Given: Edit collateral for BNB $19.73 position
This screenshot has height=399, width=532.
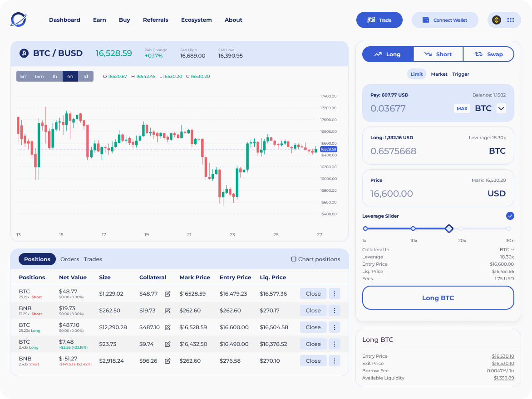Looking at the screenshot, I should 167,311.
